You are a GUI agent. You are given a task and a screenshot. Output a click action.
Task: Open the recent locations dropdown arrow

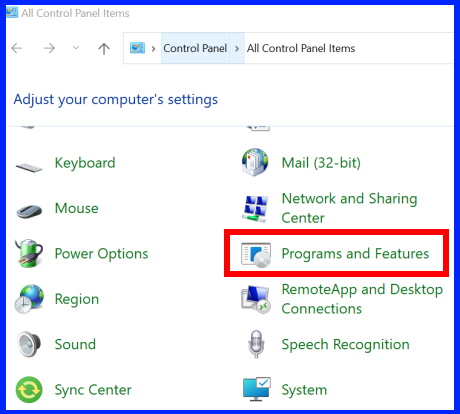[76, 48]
